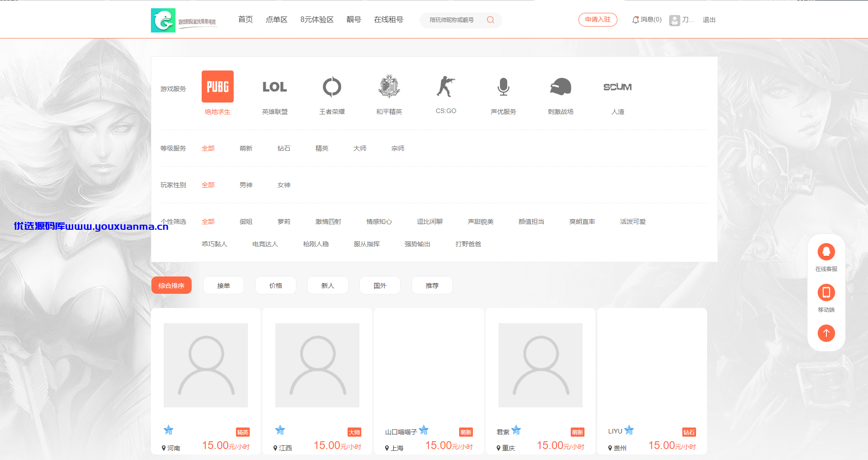
Task: Filter personality by 打野爸爸
Action: [468, 244]
